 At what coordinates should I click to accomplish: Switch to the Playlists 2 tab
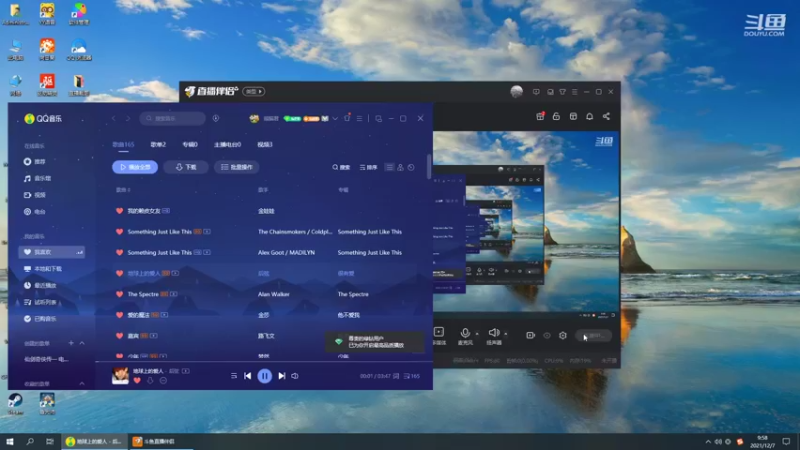pyautogui.click(x=158, y=145)
